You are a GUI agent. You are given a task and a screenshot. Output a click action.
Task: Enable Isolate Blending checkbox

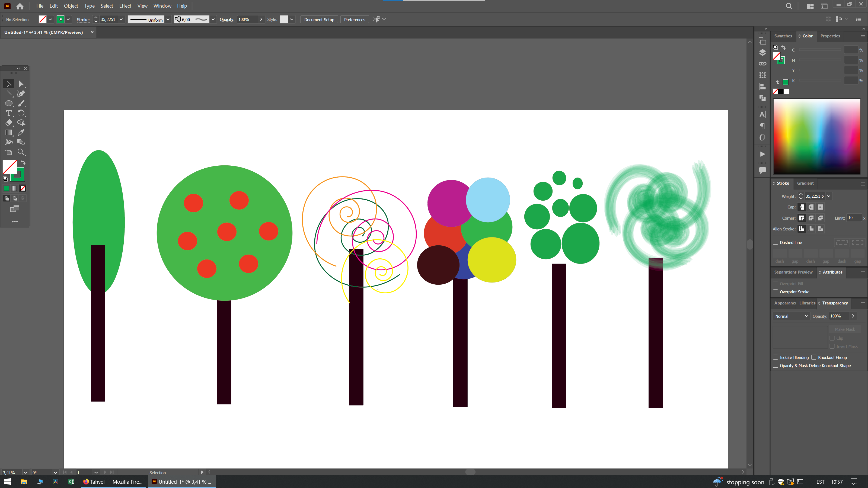click(775, 357)
